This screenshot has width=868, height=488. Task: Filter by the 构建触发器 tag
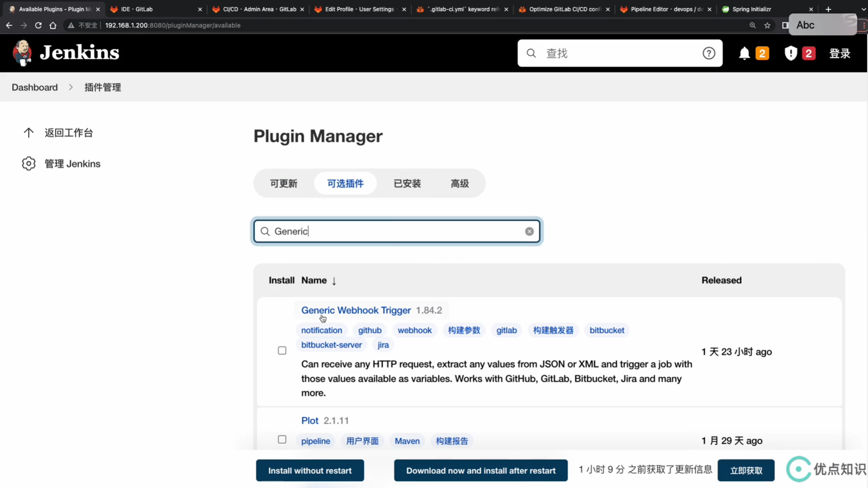(553, 330)
